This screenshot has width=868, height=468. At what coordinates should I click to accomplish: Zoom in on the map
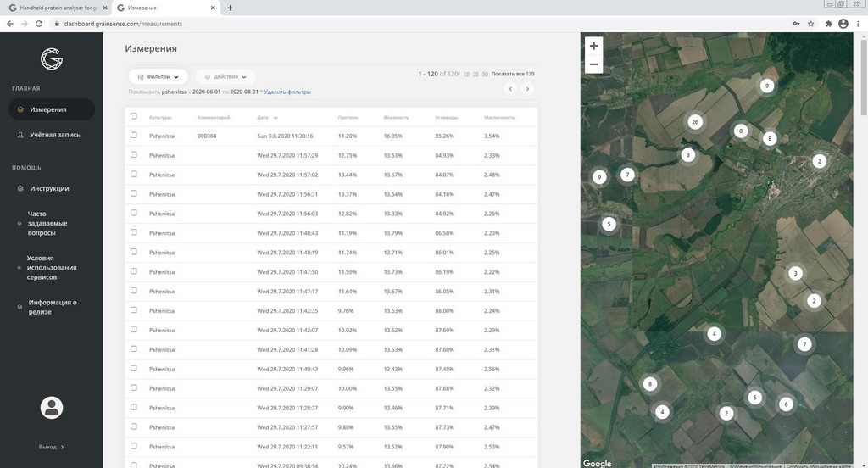point(593,46)
